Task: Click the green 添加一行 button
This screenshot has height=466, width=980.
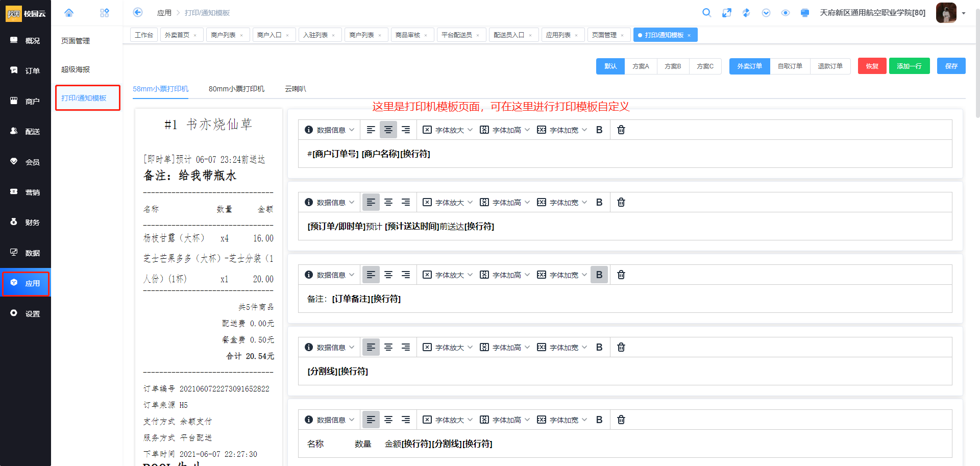Action: (x=909, y=66)
